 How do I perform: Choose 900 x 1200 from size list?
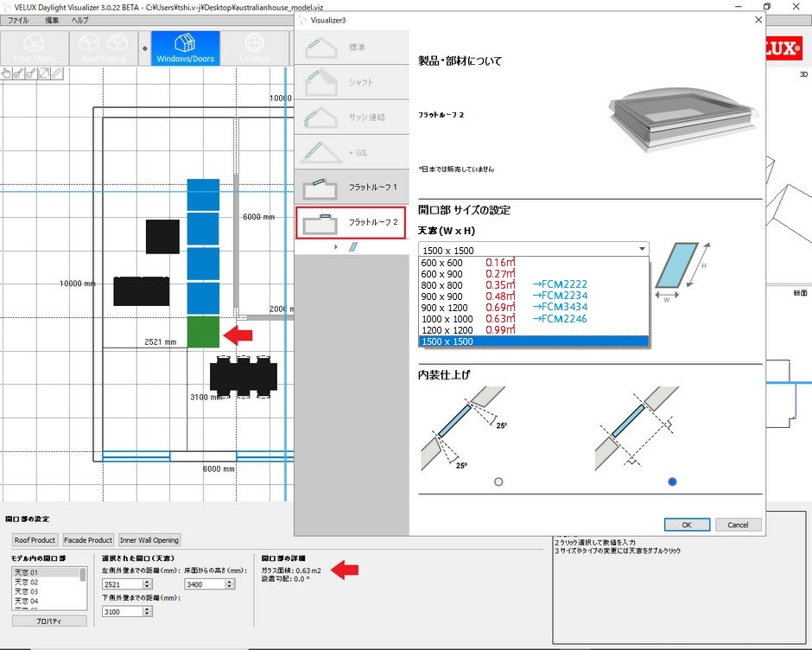click(533, 308)
